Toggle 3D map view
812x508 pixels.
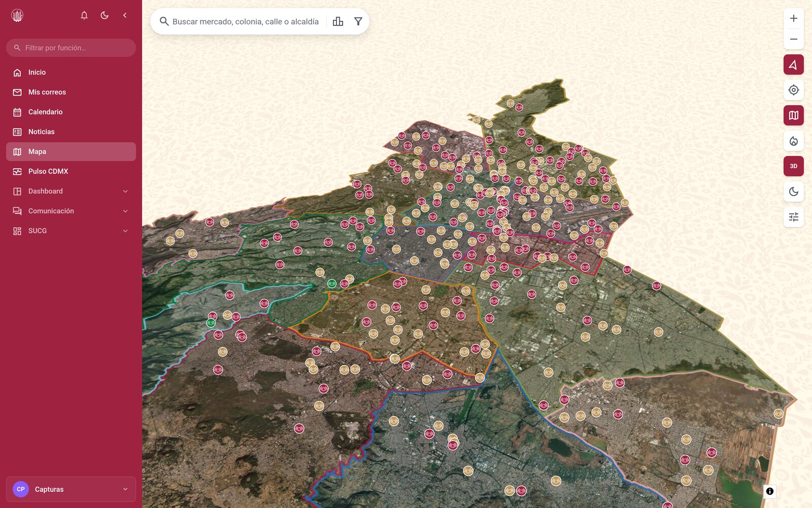(794, 166)
